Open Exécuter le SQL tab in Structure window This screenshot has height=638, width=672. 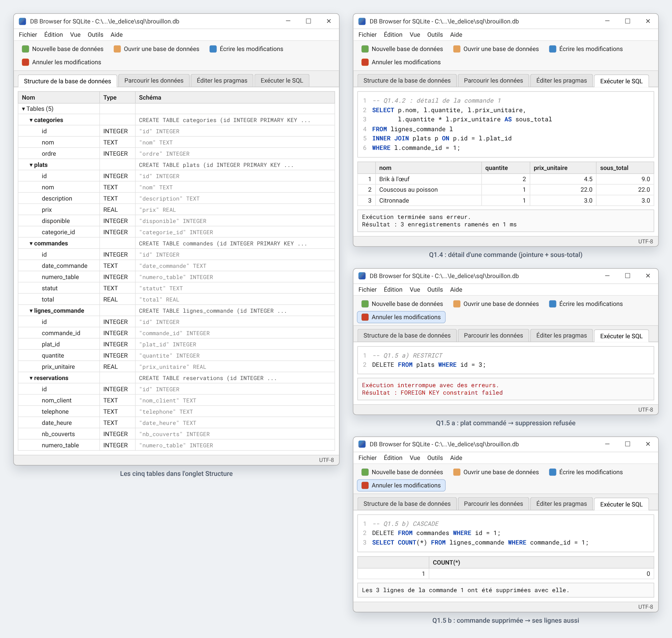click(281, 81)
